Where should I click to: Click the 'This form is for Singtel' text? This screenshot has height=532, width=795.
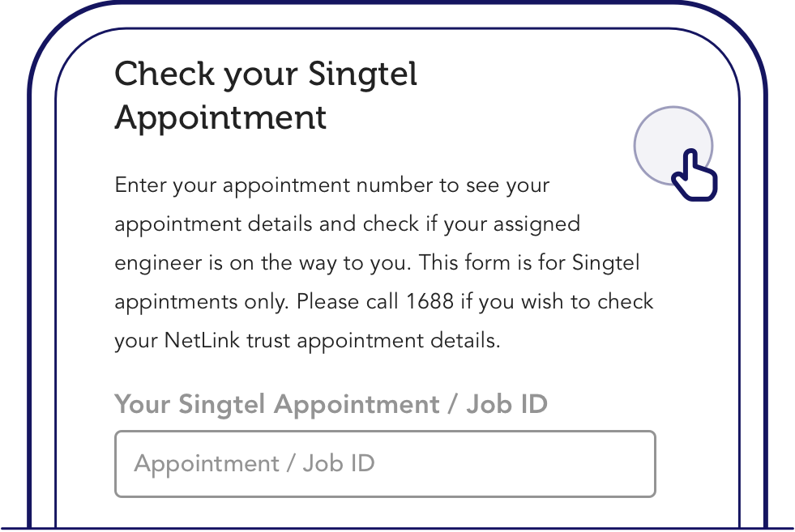coord(529,263)
